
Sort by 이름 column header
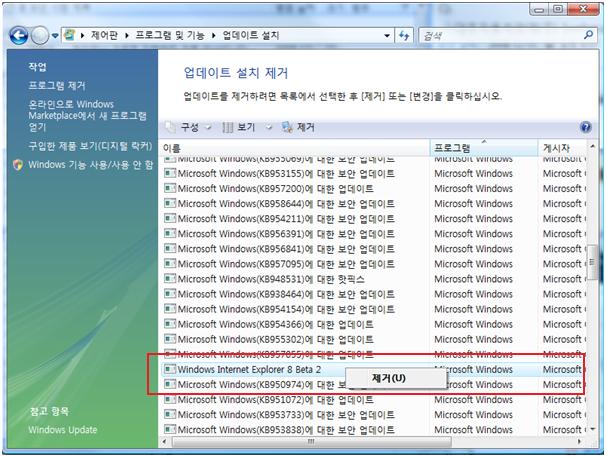pyautogui.click(x=294, y=148)
